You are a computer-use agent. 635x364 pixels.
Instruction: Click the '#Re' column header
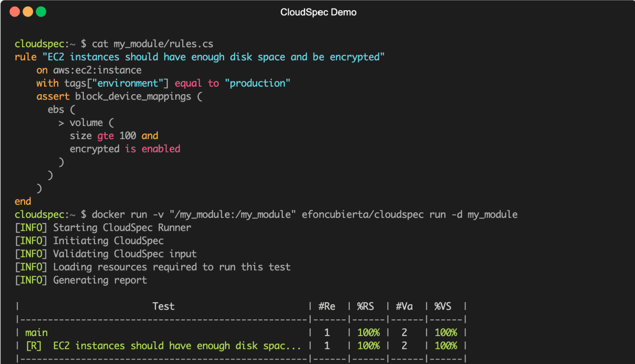(x=327, y=306)
